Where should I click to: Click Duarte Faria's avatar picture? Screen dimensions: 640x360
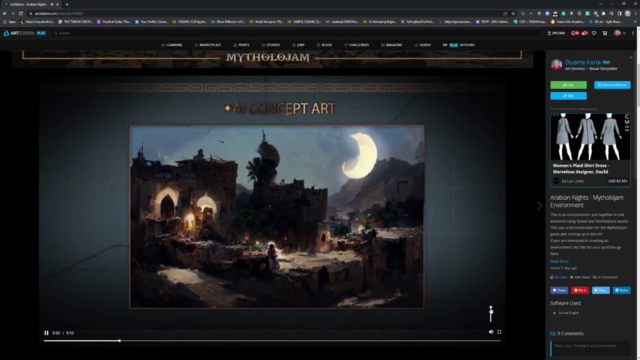[556, 64]
